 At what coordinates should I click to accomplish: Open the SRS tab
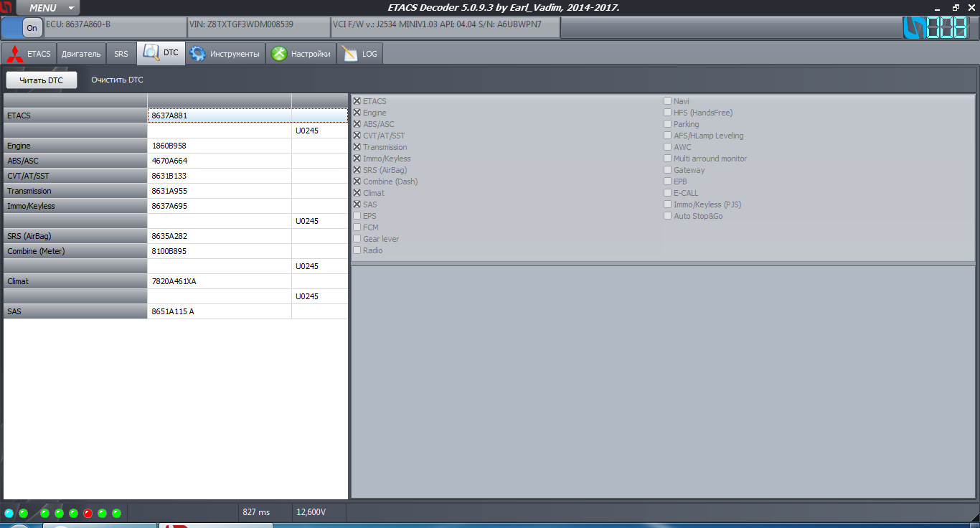121,54
